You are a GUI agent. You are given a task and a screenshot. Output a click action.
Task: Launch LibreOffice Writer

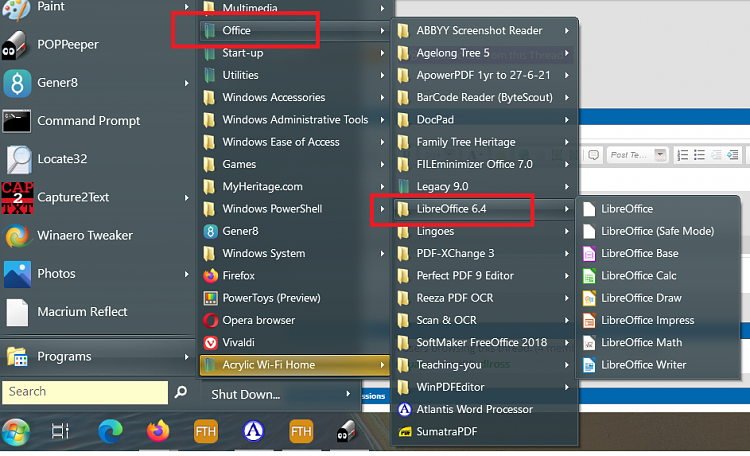(x=658, y=365)
